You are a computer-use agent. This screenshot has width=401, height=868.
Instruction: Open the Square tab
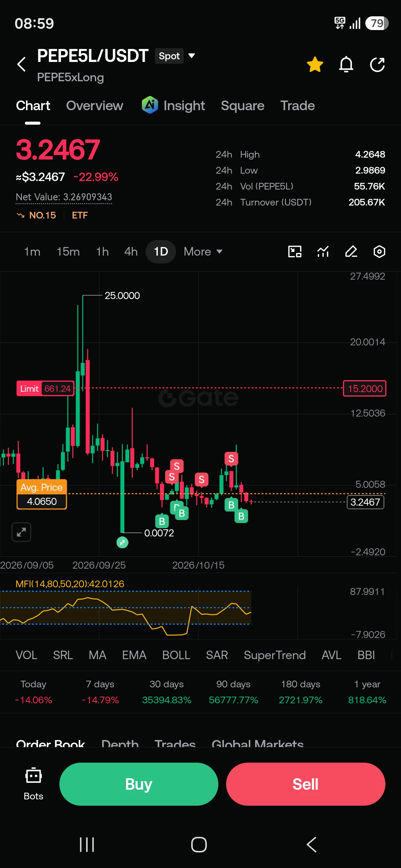click(x=242, y=106)
